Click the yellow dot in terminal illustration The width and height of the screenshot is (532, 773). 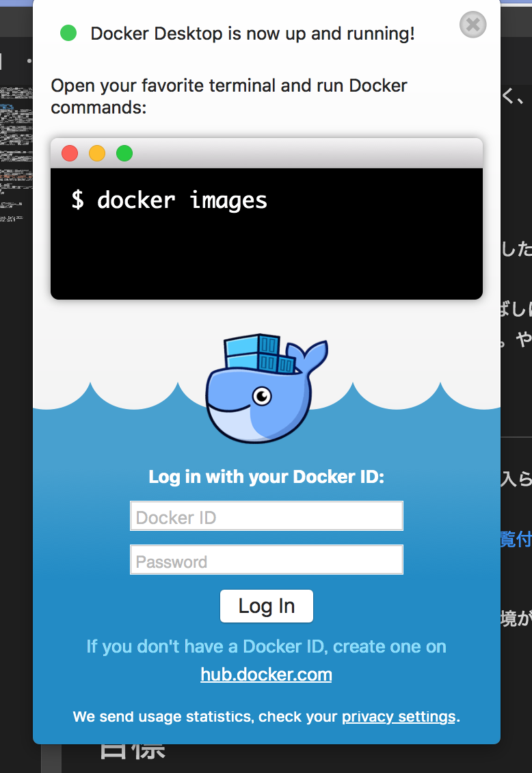[97, 153]
